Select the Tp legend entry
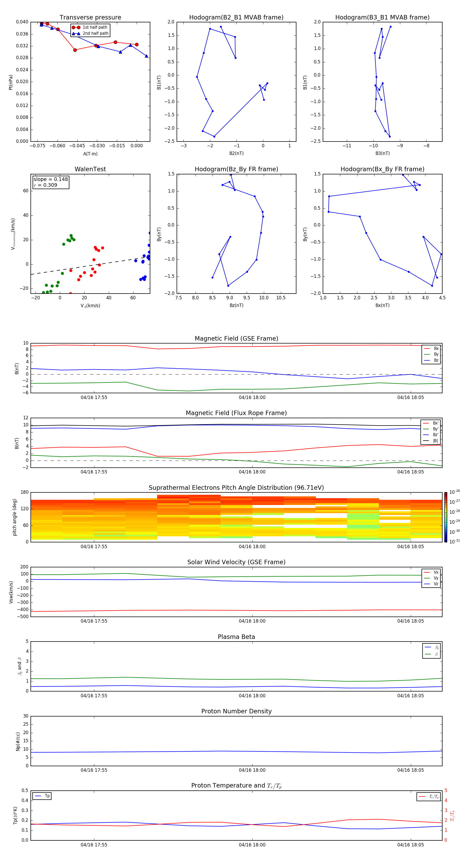The image size is (473, 868). [x=42, y=796]
